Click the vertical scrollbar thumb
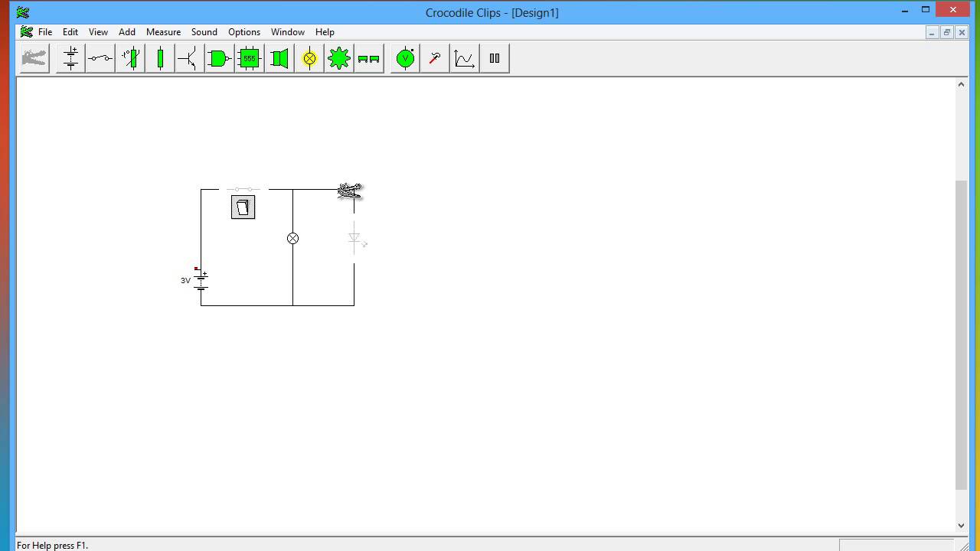This screenshot has width=980, height=551. (x=962, y=335)
